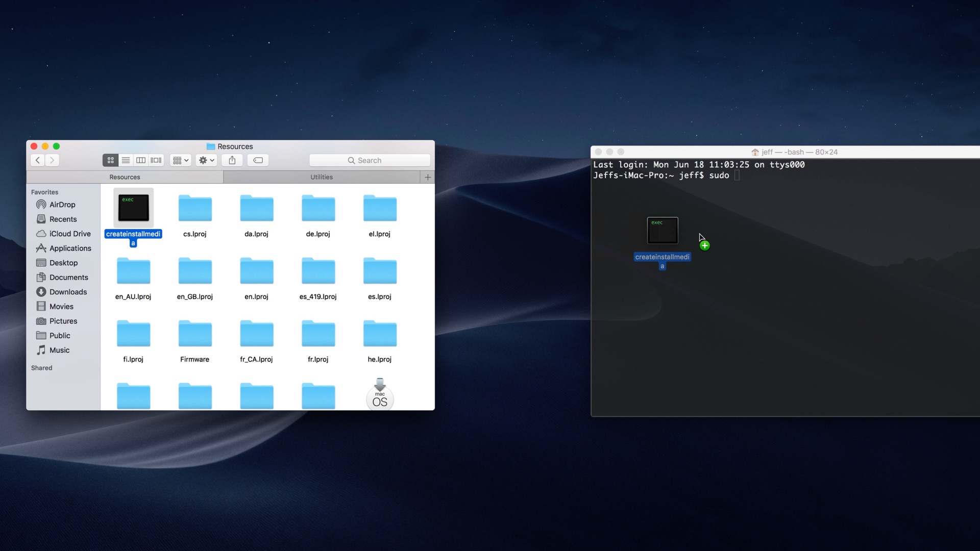Click the Add button in Finder toolbar

point(427,177)
